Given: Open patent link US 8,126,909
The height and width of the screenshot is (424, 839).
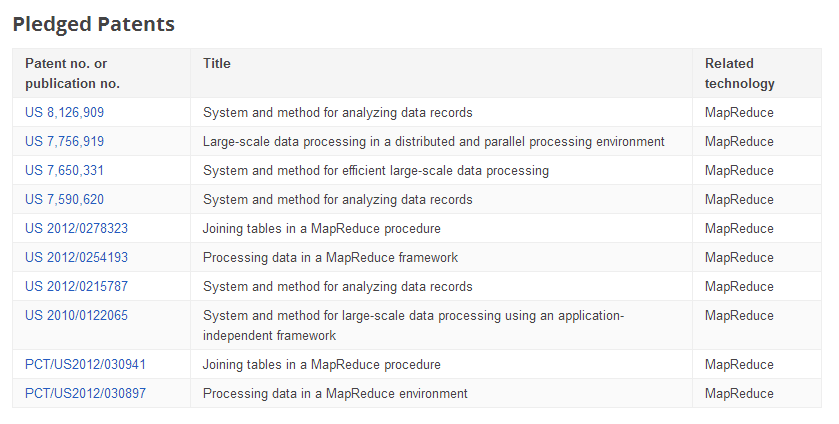Looking at the screenshot, I should (64, 112).
